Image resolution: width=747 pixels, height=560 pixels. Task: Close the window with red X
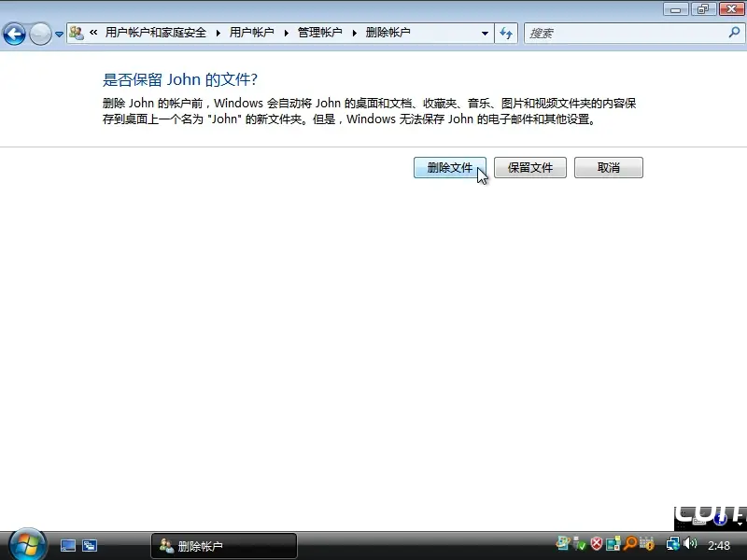[731, 9]
